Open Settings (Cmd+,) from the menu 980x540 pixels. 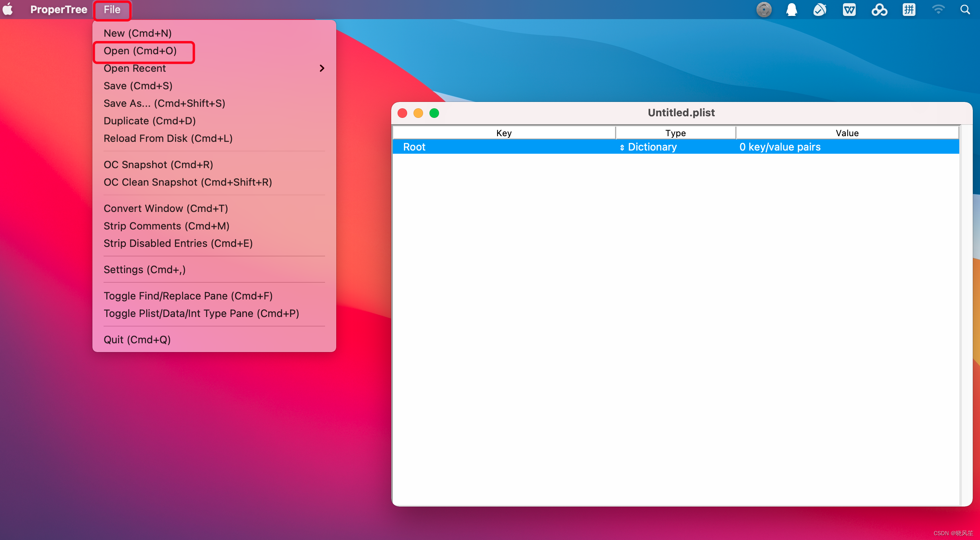[x=144, y=270]
